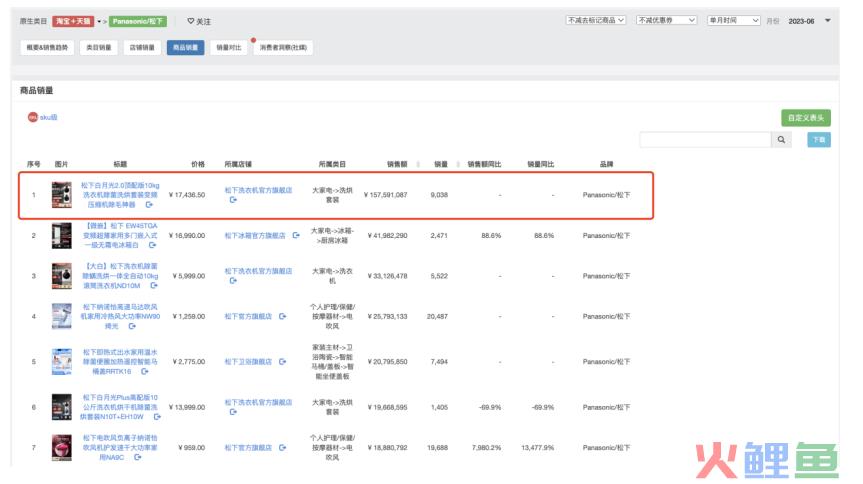This screenshot has width=863, height=484.
Task: Open external link icon beside row 4 松下官方旗舰店
Action: tap(282, 317)
